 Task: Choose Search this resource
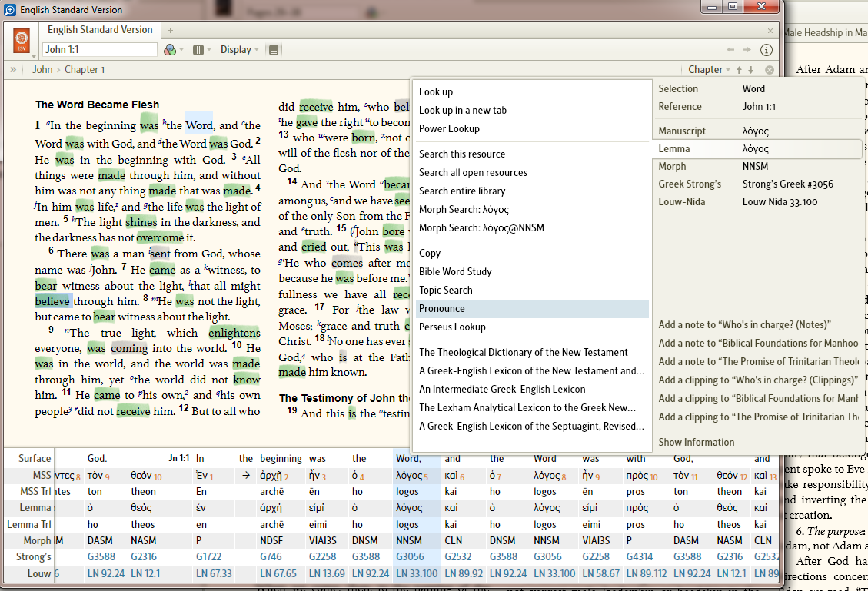point(532,154)
